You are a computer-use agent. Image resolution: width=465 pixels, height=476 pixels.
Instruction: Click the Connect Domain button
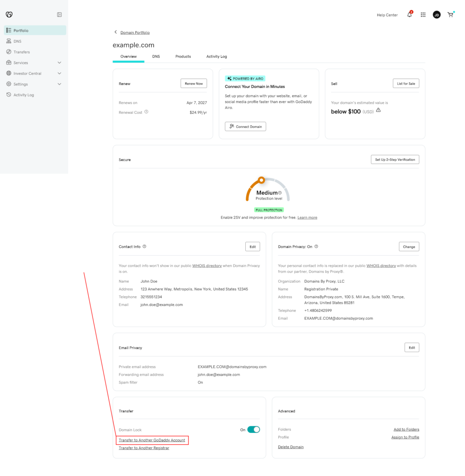pos(245,126)
